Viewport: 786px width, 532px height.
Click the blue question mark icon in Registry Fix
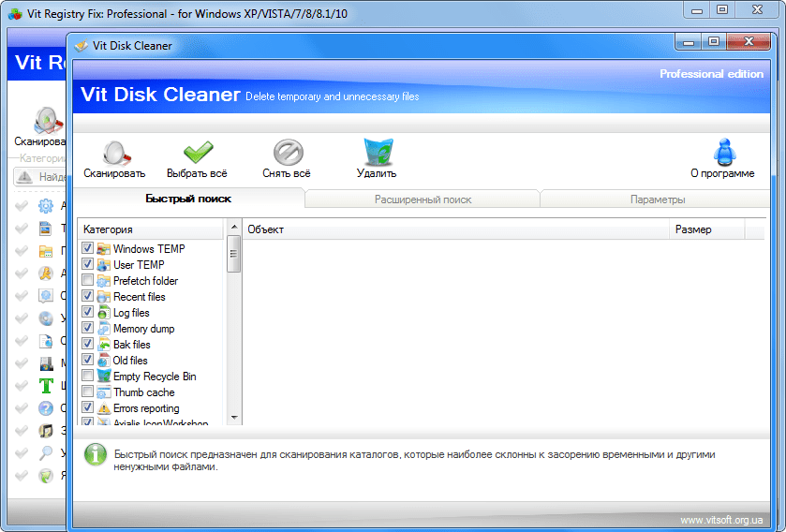[46, 408]
